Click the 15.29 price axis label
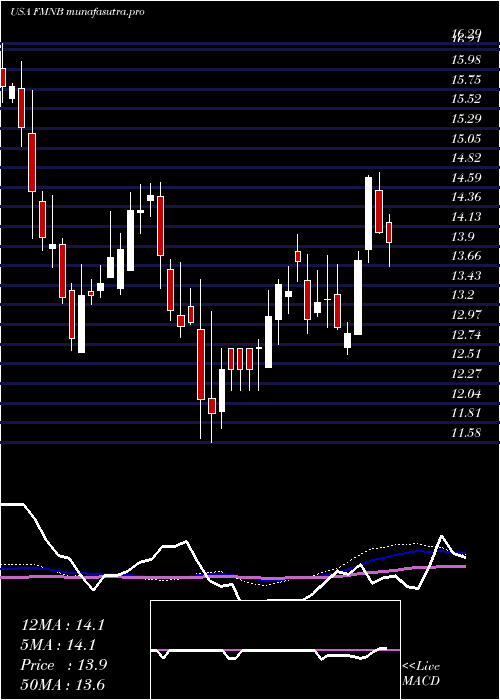Viewport: 500px width, 700px height. (x=466, y=119)
